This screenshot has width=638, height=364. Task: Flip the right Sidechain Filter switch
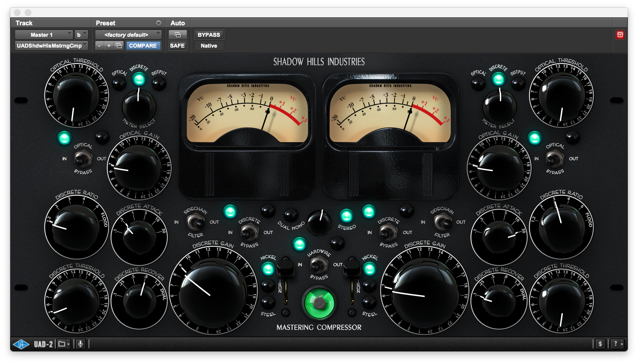coord(442,222)
